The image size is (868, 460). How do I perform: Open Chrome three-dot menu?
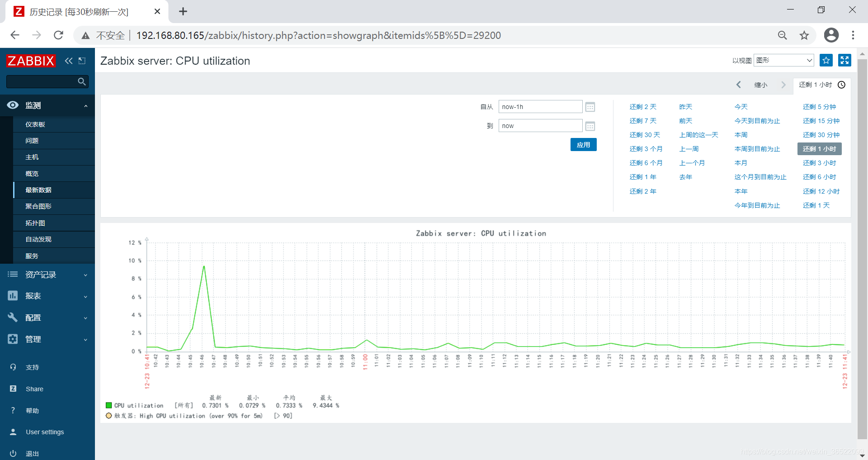point(853,35)
